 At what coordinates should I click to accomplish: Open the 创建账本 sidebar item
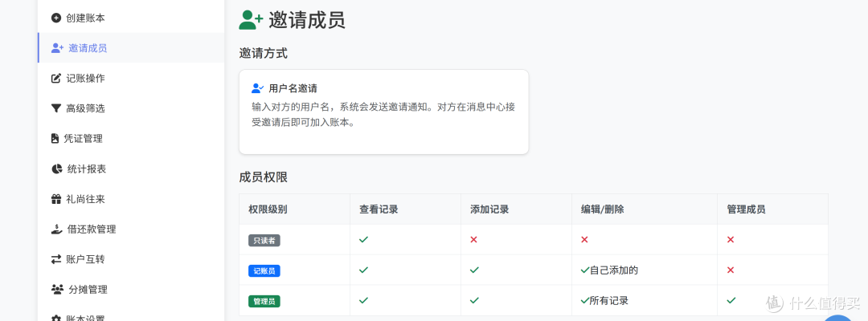coord(131,18)
